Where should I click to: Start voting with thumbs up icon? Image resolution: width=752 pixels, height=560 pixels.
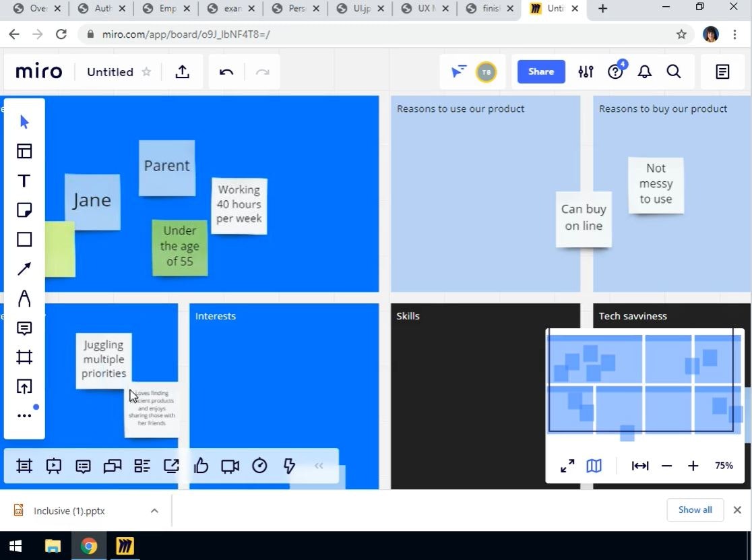click(x=201, y=466)
